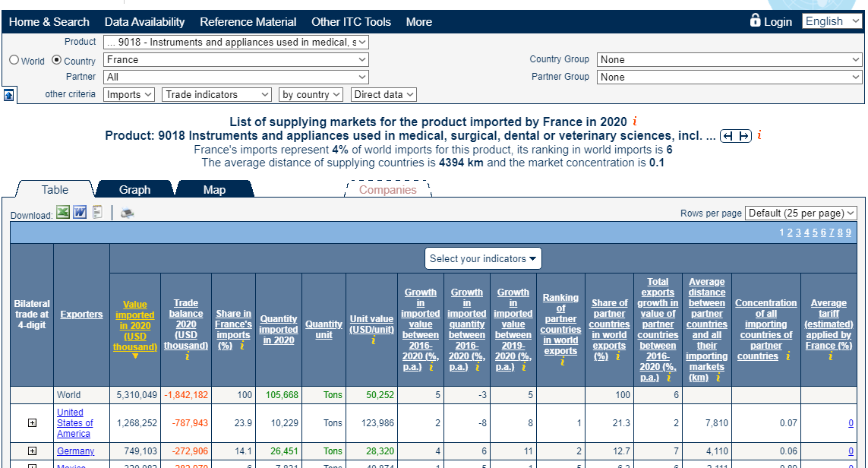This screenshot has height=468, width=868.
Task: Click the sort arrow under Value imported in 2020
Action: (x=135, y=356)
